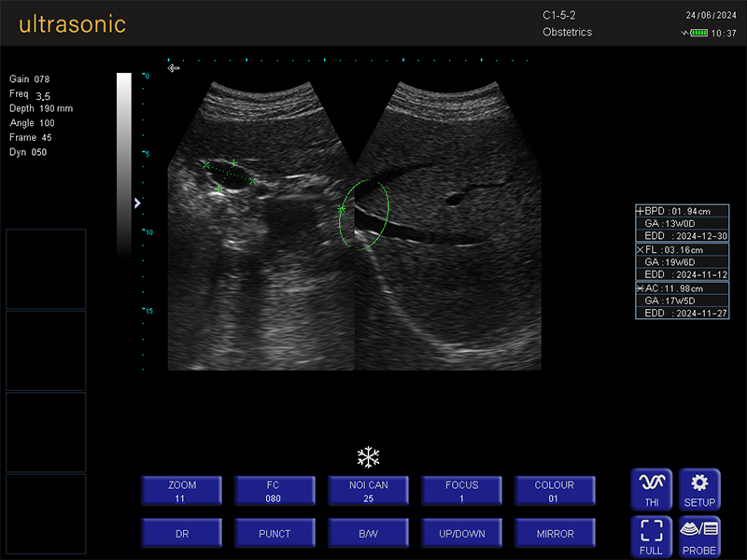
Task: Select the first empty thumbnail slot
Action: pyautogui.click(x=46, y=268)
